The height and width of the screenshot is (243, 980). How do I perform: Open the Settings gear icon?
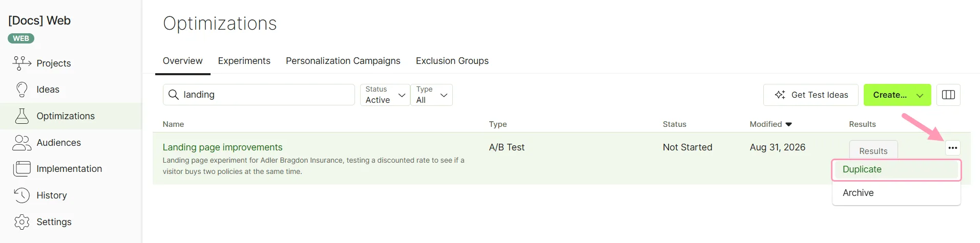click(x=22, y=222)
